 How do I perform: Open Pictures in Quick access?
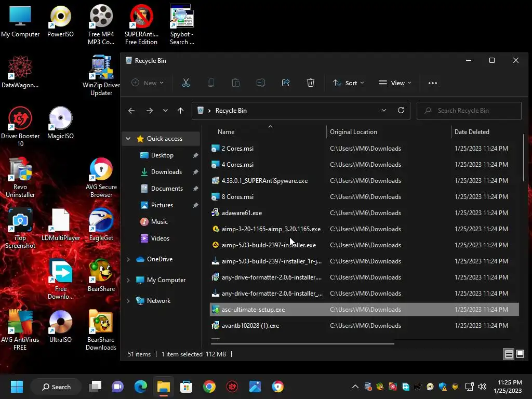162,205
